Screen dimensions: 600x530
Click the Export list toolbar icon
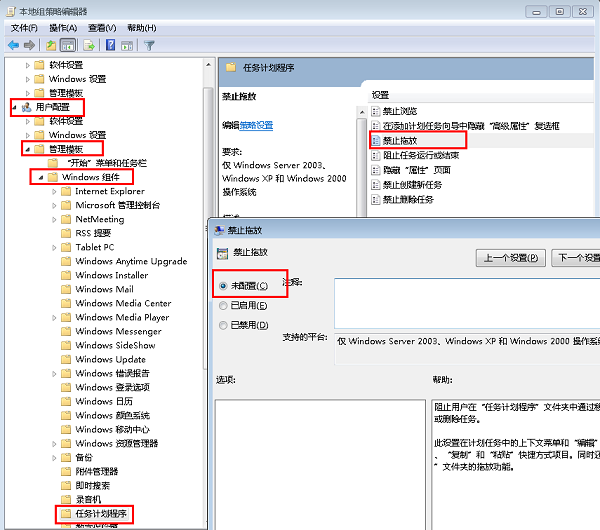coord(89,45)
